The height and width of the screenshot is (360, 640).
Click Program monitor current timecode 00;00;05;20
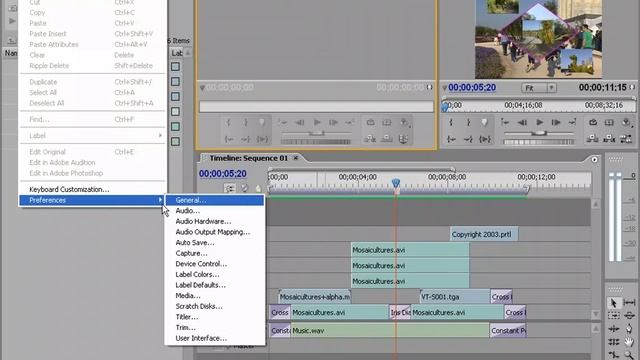coord(472,87)
